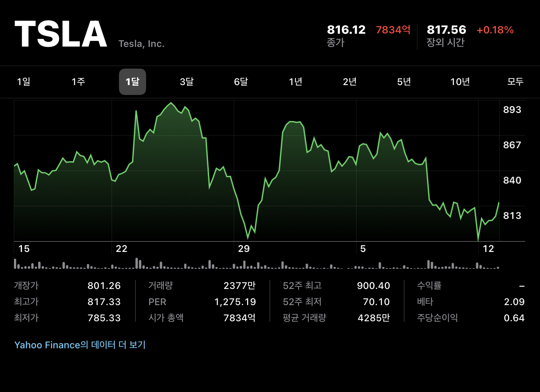
Task: Click the 52주 최저 label
Action: tap(302, 302)
